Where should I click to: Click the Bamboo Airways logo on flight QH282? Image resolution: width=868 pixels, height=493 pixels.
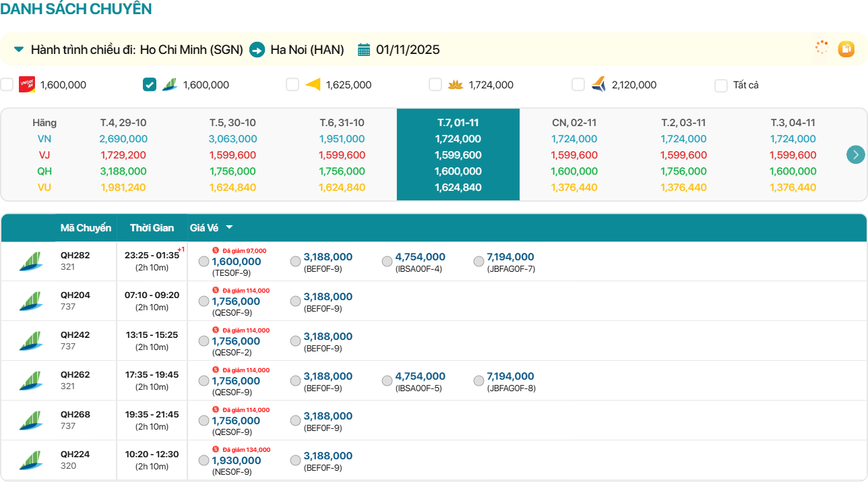[x=30, y=261]
